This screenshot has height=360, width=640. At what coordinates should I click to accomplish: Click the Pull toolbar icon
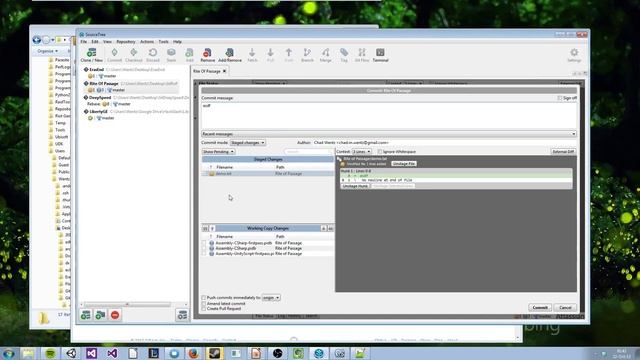270,54
